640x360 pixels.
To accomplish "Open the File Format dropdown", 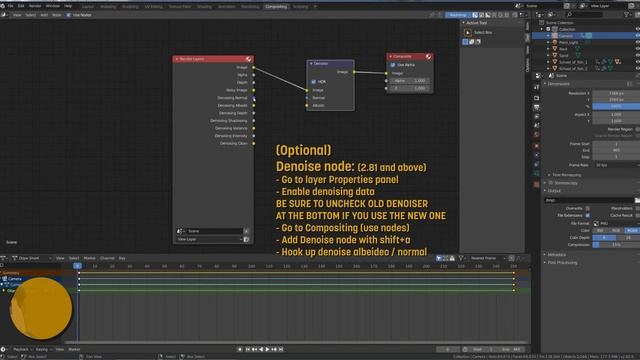I will (616, 224).
